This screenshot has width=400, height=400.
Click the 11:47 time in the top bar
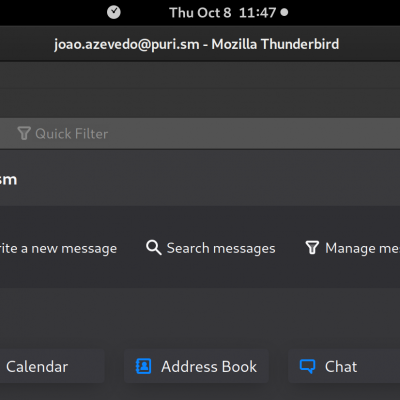tap(257, 13)
